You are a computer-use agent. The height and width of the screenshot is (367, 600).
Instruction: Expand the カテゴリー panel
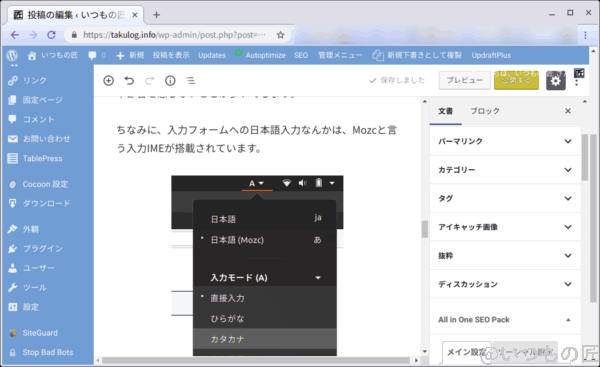pyautogui.click(x=505, y=170)
